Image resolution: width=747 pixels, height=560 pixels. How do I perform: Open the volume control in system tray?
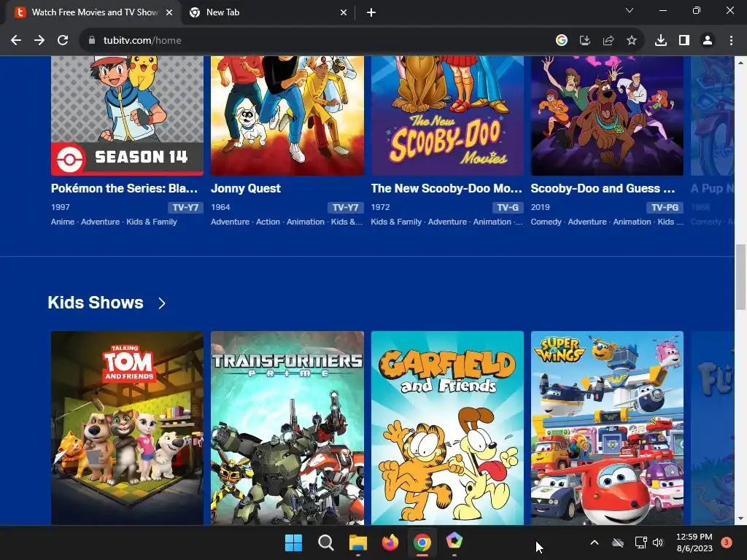(658, 542)
